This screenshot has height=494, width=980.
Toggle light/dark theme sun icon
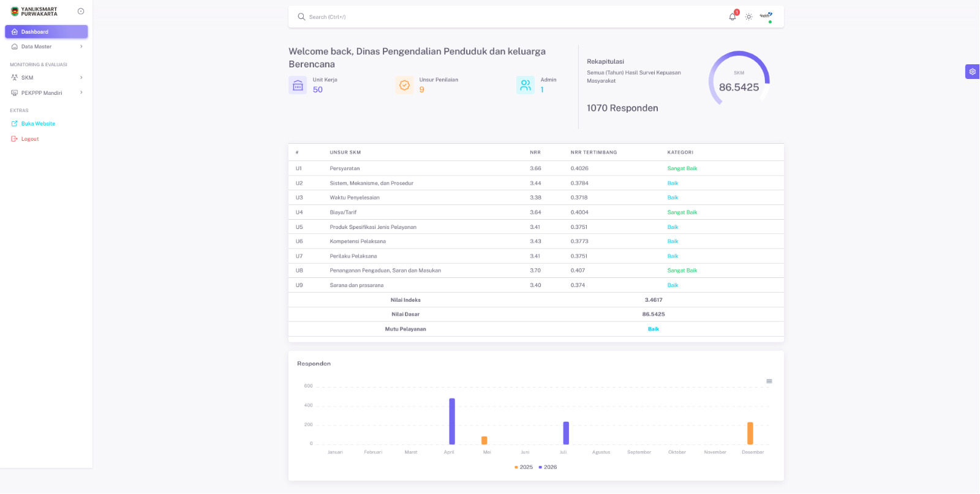tap(748, 17)
